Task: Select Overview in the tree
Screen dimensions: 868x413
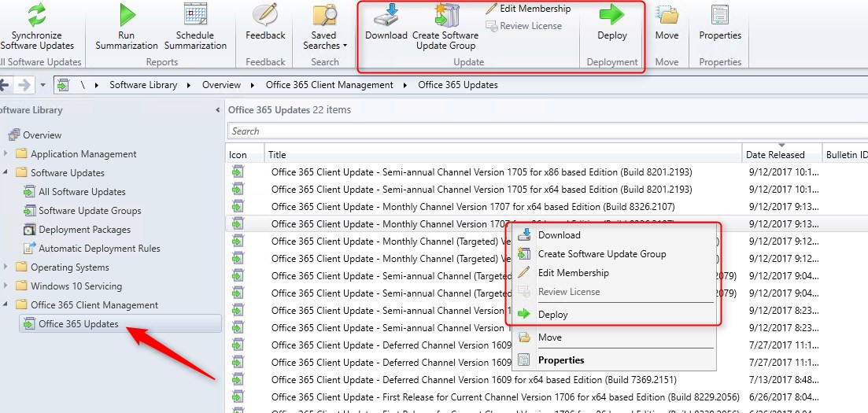Action: click(42, 135)
